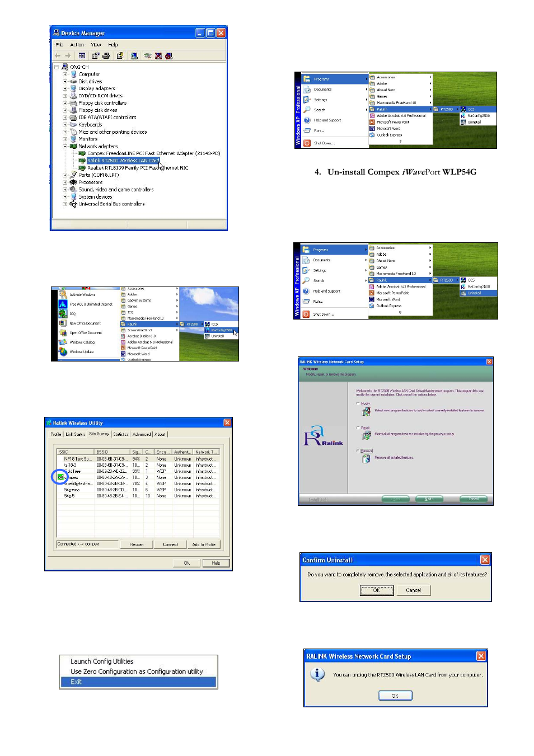Click the Connect button in Site Survey

[x=171, y=544]
